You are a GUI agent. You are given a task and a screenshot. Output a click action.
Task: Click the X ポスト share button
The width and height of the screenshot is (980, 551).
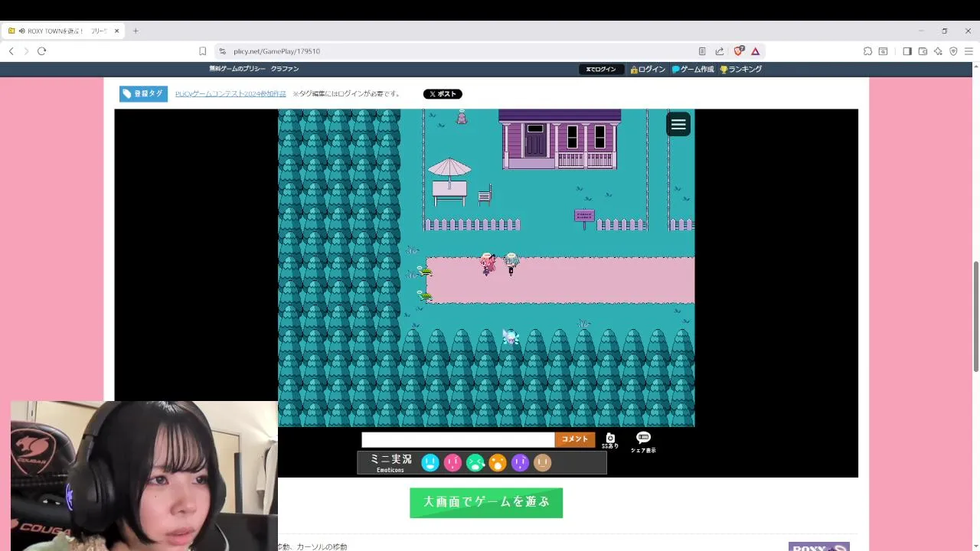pyautogui.click(x=443, y=94)
